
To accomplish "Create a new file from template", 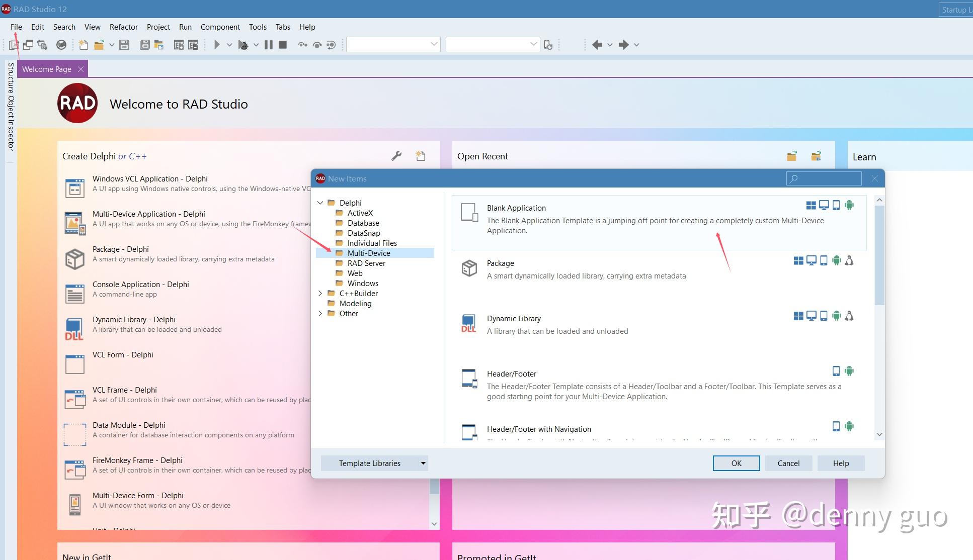I will click(83, 45).
